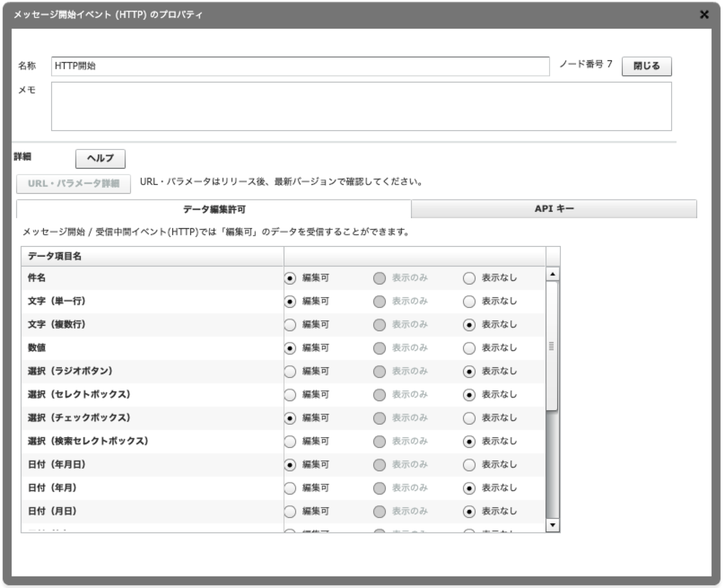This screenshot has width=725, height=588.
Task: Set 日付（年月日）to 表示なし
Action: point(469,465)
